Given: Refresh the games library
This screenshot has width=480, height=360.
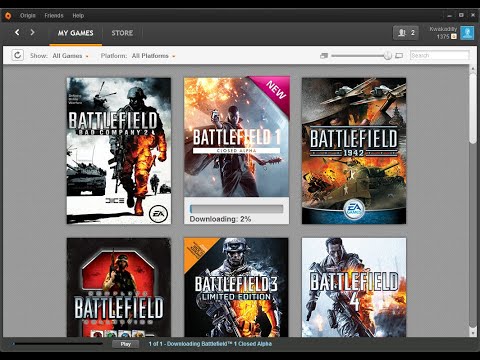Looking at the screenshot, I should point(18,55).
